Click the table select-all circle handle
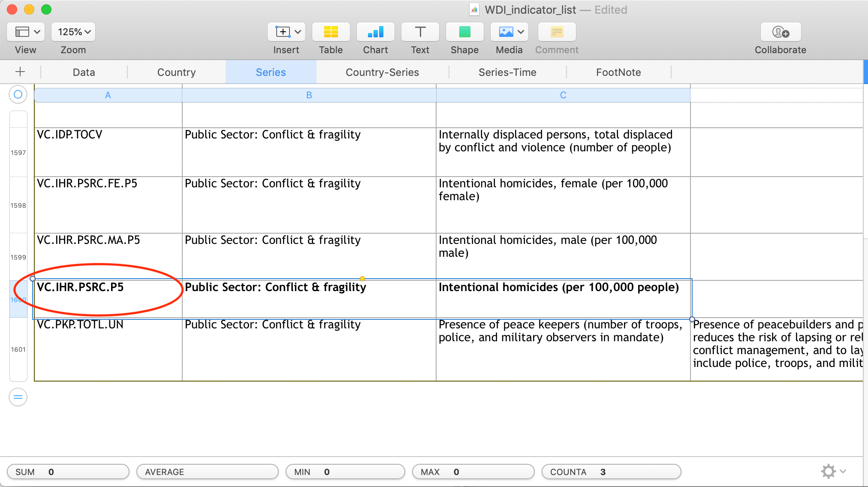This screenshot has width=868, height=487. 18,94
